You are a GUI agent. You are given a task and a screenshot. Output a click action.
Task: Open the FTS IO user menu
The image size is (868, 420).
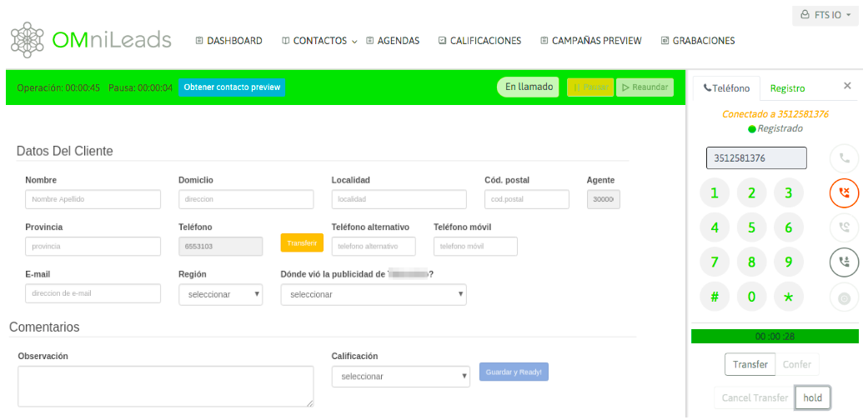(x=825, y=15)
